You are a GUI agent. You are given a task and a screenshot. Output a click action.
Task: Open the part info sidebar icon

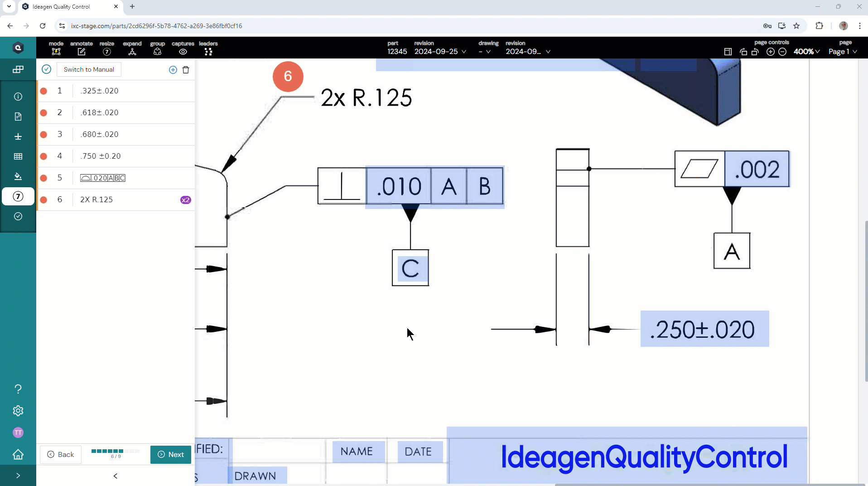tap(18, 97)
